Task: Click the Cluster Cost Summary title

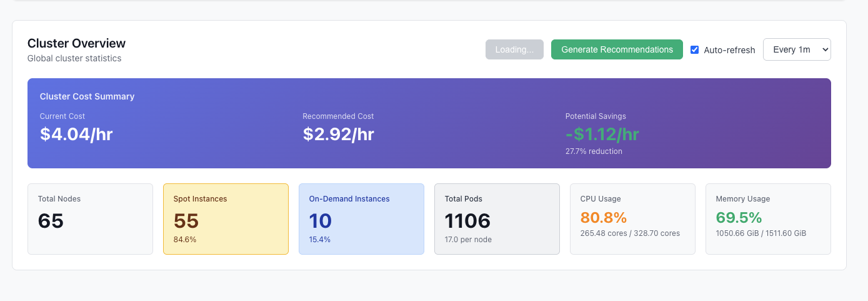Action: [87, 96]
